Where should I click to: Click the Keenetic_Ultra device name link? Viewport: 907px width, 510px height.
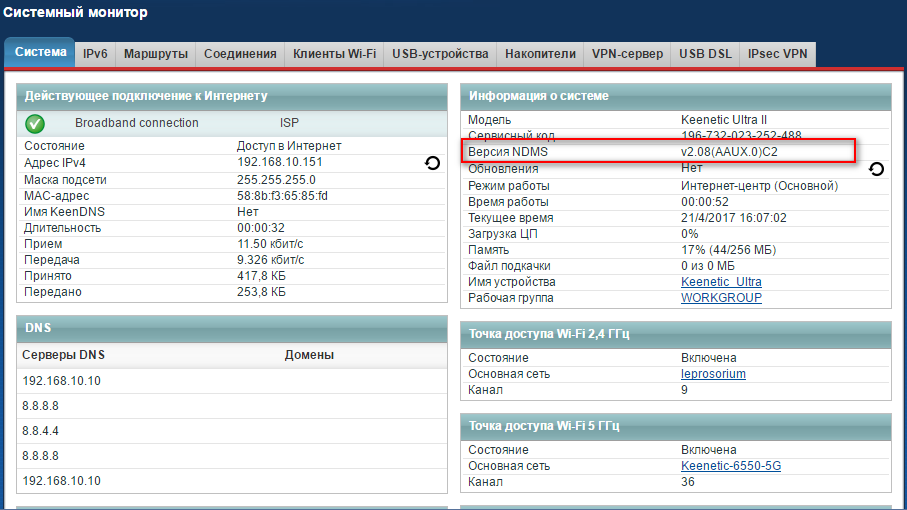pos(719,282)
